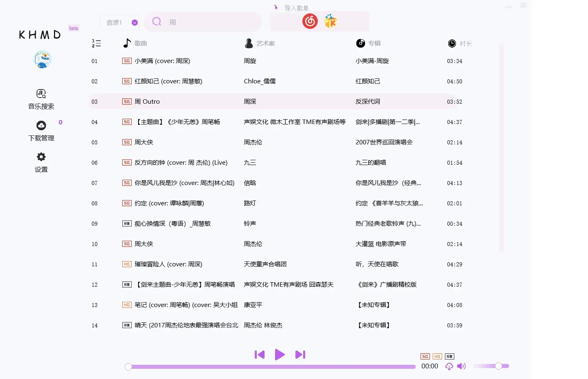Open the 设置 settings page
The height and width of the screenshot is (379, 588).
point(41,162)
